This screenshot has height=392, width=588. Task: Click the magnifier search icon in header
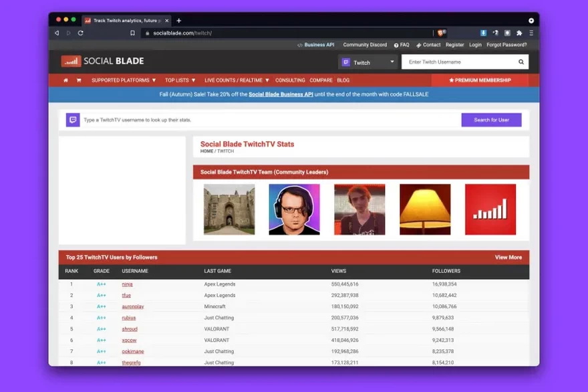click(x=521, y=62)
